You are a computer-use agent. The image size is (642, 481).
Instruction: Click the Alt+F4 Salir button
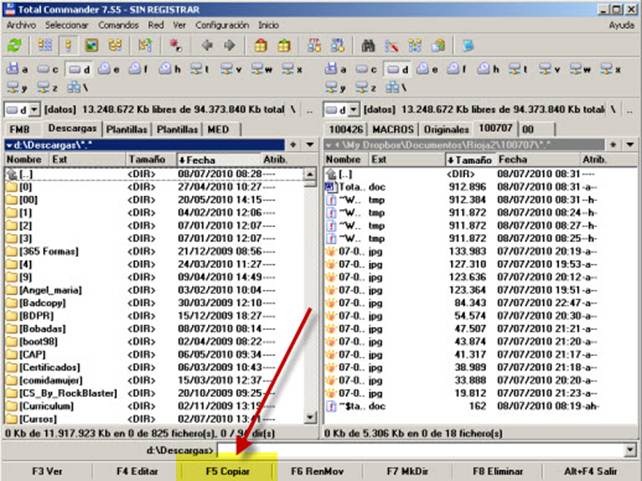tap(590, 471)
